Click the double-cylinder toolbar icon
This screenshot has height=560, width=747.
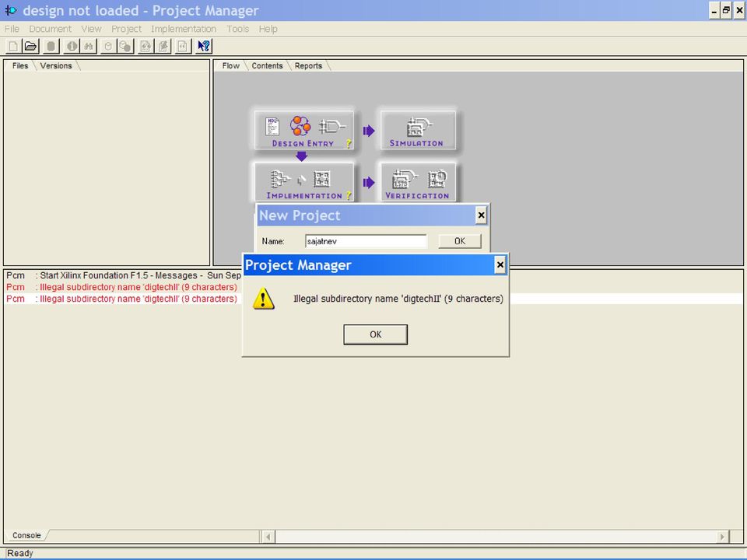[x=125, y=46]
